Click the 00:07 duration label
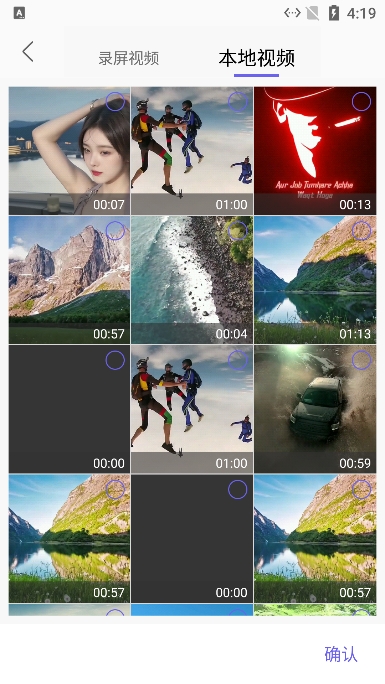385x684 pixels. 109,204
